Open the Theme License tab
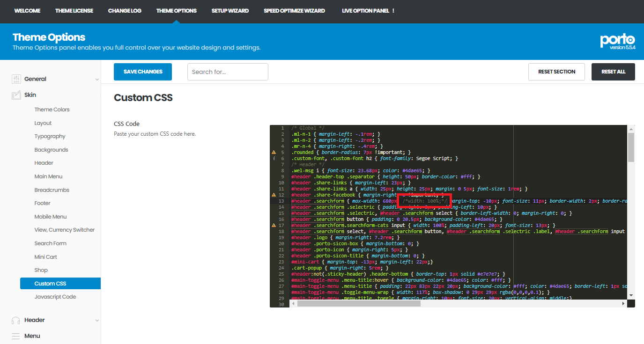Image resolution: width=644 pixels, height=344 pixels. (74, 11)
